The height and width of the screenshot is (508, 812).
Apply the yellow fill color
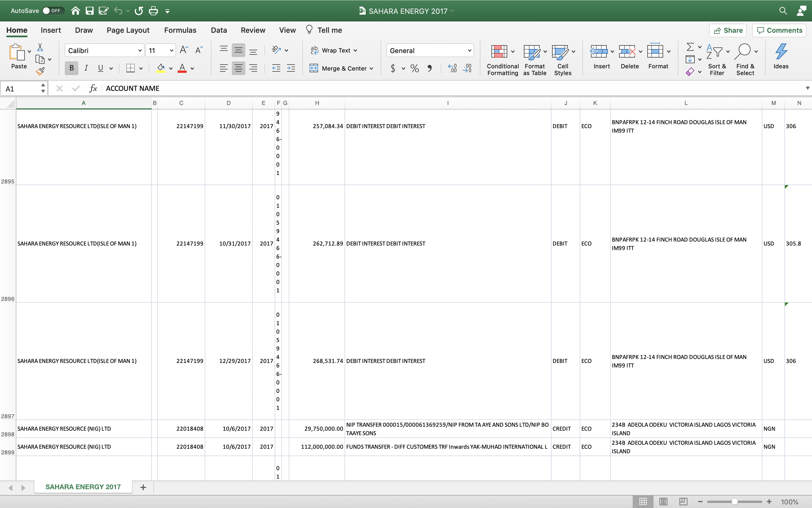(x=161, y=68)
